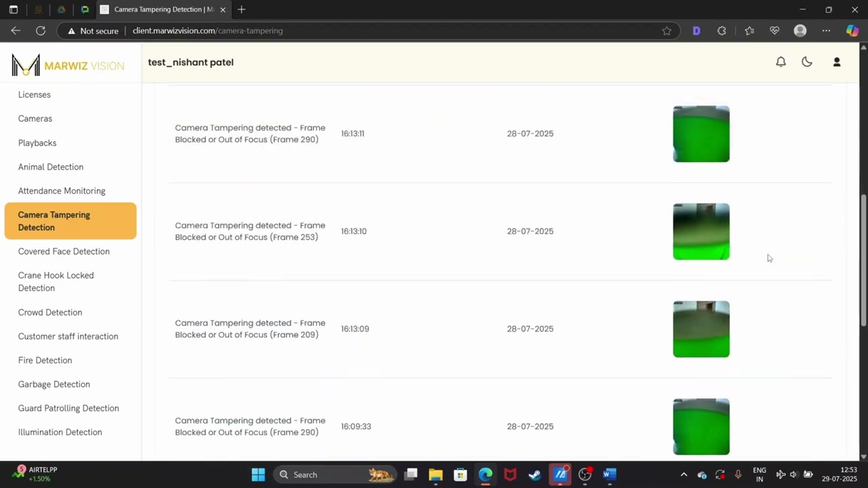
Task: Open the purple D extension icon
Action: 696,30
